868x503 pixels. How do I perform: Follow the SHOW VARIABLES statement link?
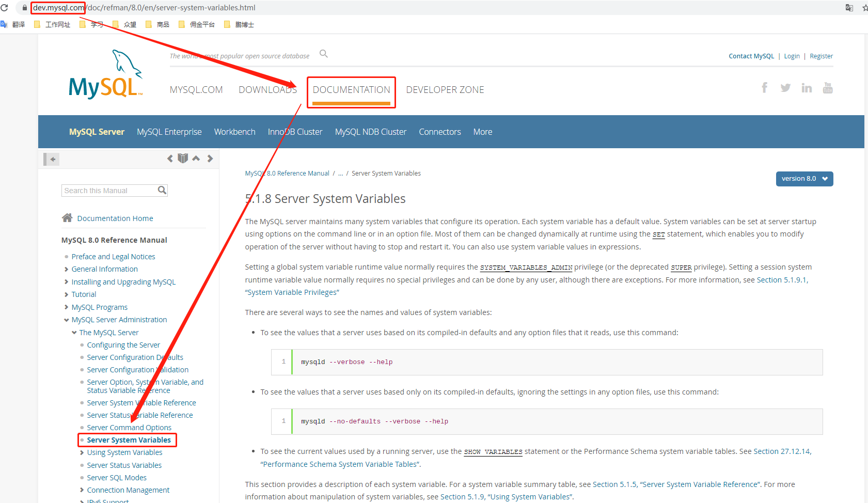(493, 452)
